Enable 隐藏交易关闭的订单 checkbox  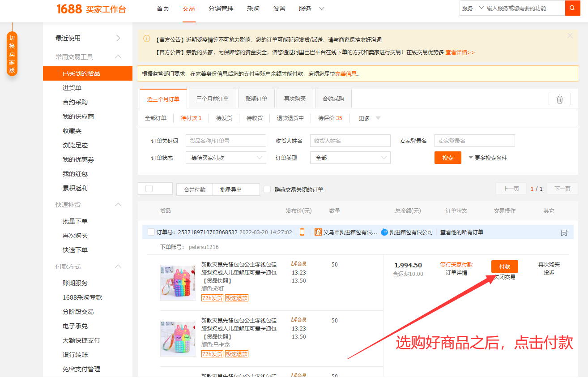click(267, 189)
